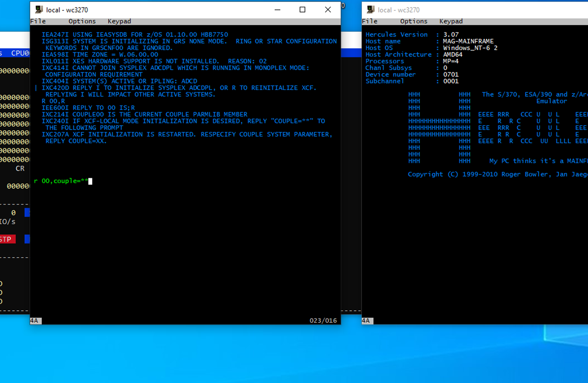This screenshot has height=383, width=588.
Task: Open Keypad menu in the left terminal window
Action: [x=119, y=21]
